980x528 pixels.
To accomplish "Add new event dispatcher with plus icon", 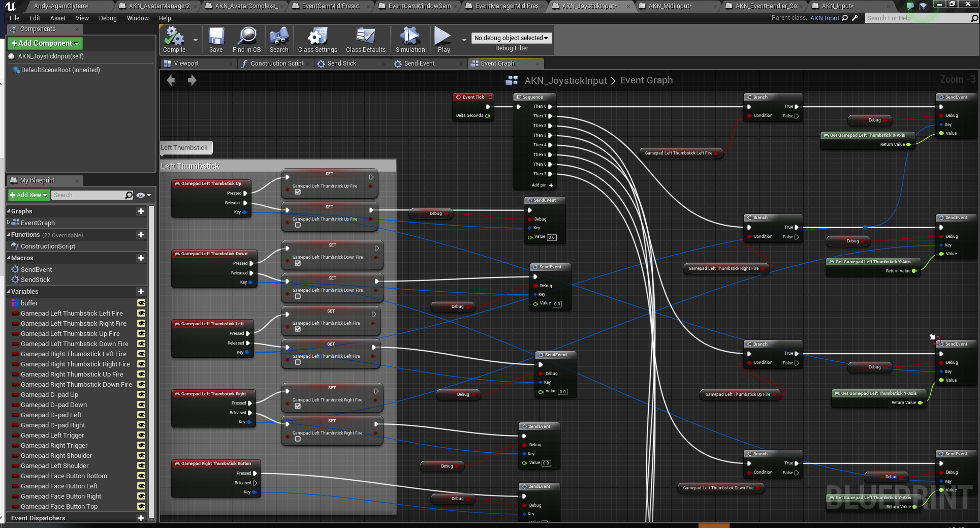I will [x=141, y=518].
